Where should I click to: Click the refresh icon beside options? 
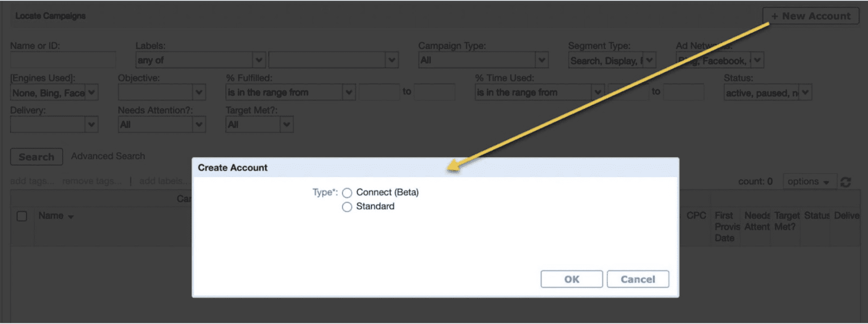(846, 182)
